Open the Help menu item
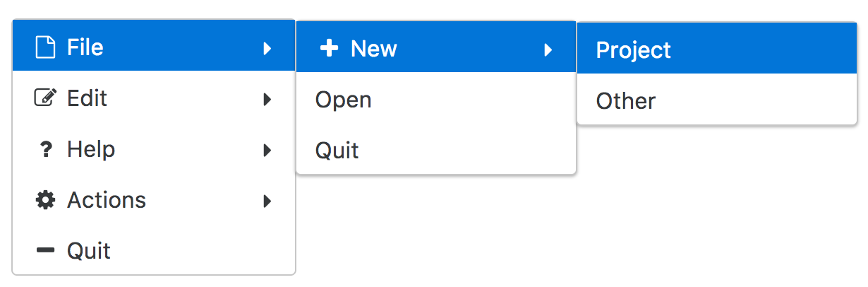868x287 pixels. (154, 149)
